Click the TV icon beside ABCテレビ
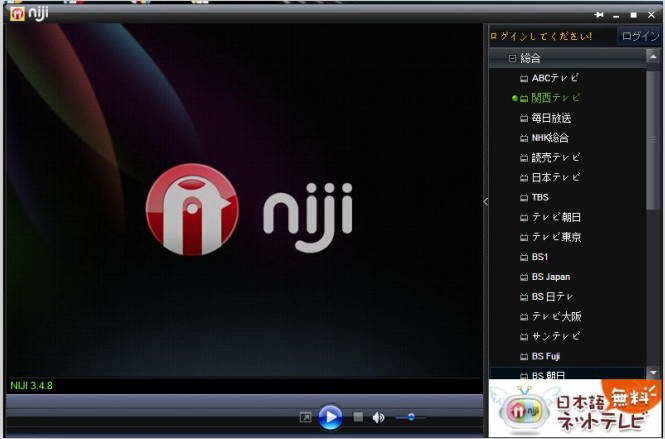 pyautogui.click(x=523, y=78)
